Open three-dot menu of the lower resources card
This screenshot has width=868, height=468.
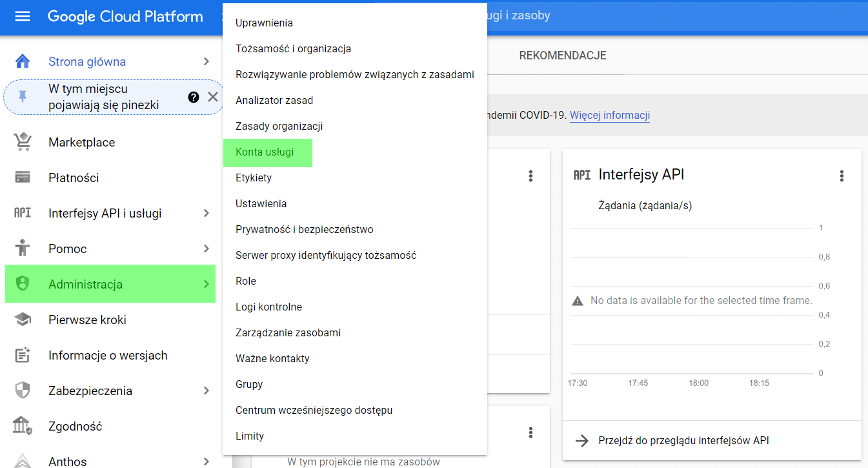point(530,432)
